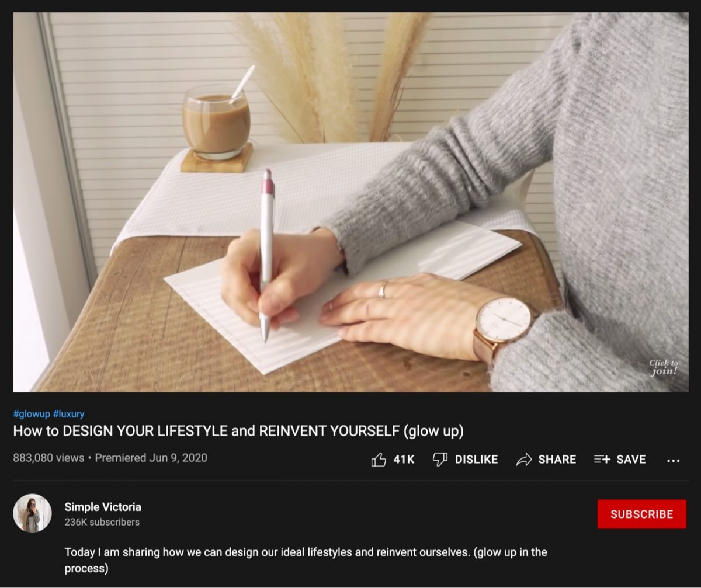Screen dimensions: 701x588
Task: Click the video title text
Action: 238,432
